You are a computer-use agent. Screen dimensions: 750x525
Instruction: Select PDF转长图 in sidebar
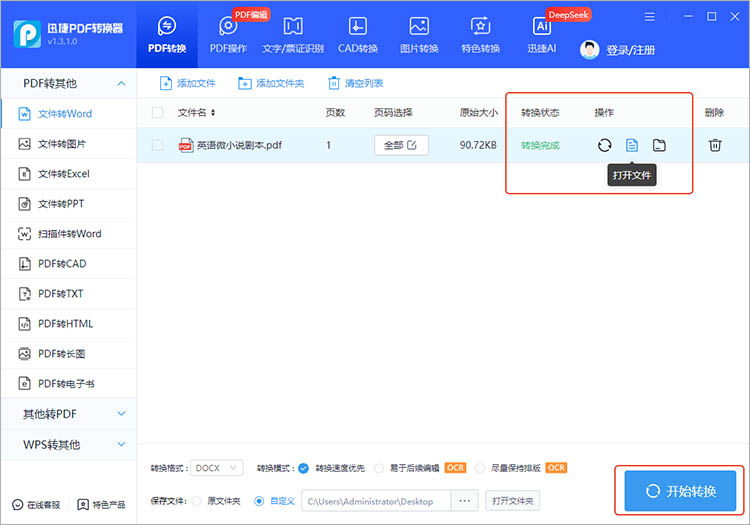[x=68, y=354]
